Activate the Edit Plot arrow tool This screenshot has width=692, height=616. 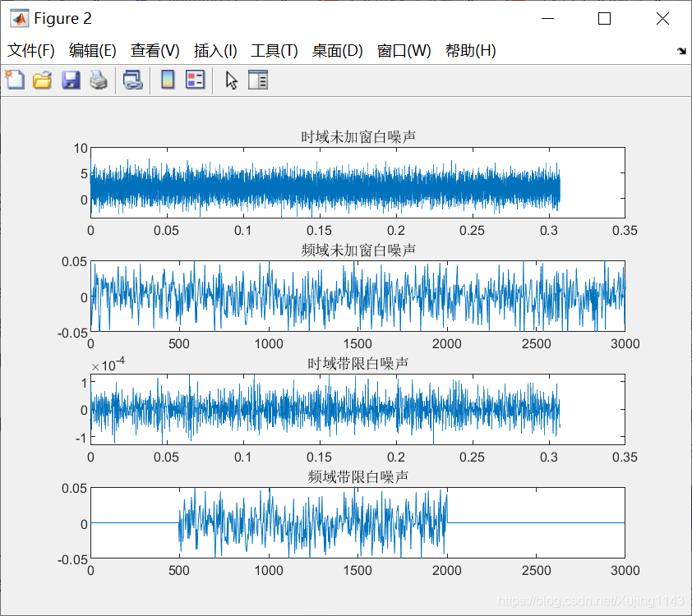click(x=231, y=80)
